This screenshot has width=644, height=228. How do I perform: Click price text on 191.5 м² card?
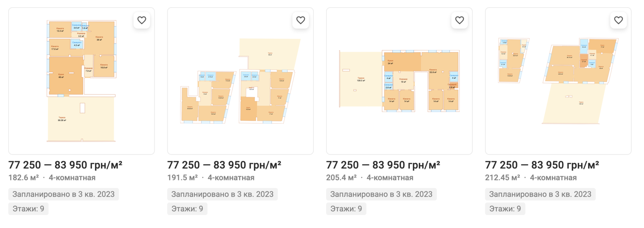(x=224, y=165)
